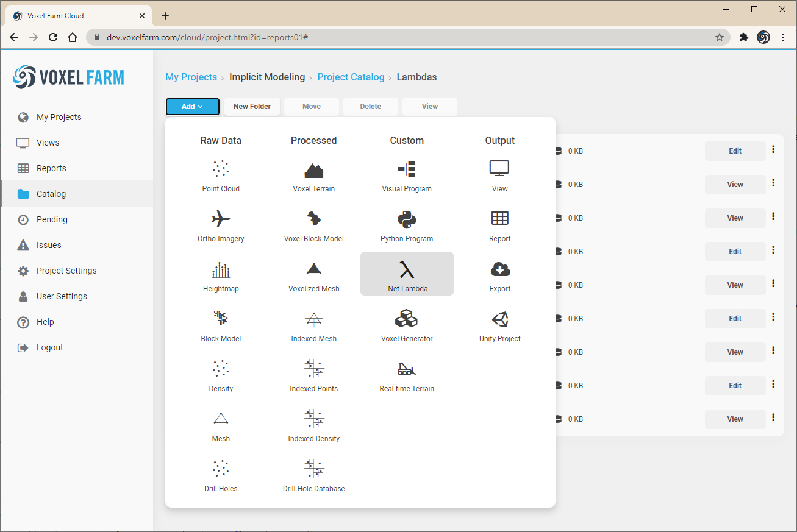Viewport: 797px width, 532px height.
Task: Open the Catalog sidebar item
Action: coord(77,194)
